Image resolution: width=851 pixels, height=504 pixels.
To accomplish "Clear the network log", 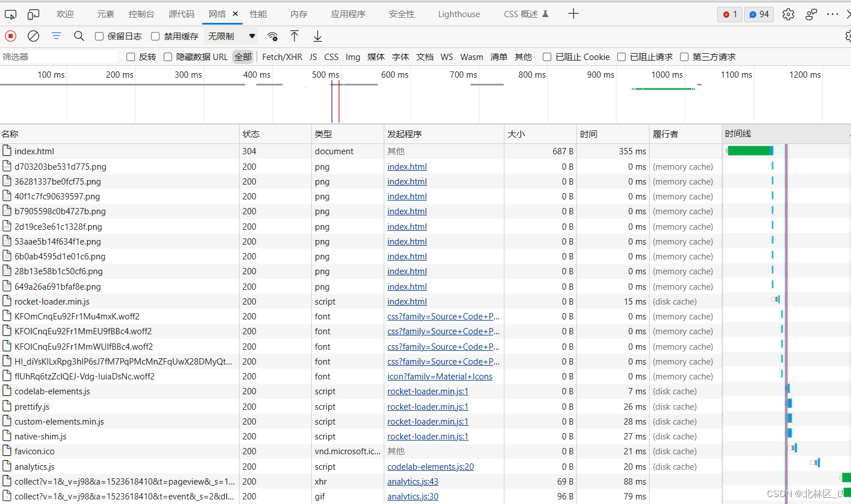I will tap(33, 36).
